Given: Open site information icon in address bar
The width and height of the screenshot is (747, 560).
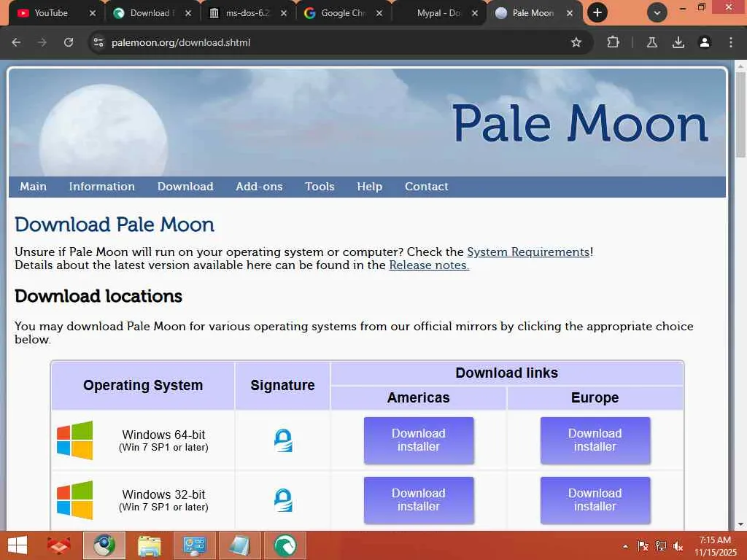Looking at the screenshot, I should pyautogui.click(x=98, y=42).
